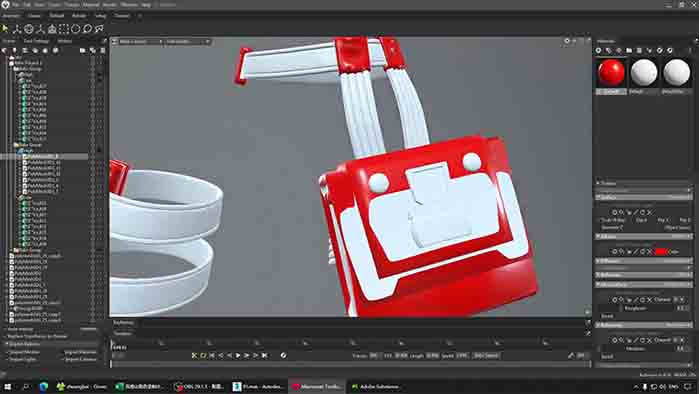Select the rotate tool in the toolbar
This screenshot has width=699, height=394.
[x=29, y=29]
